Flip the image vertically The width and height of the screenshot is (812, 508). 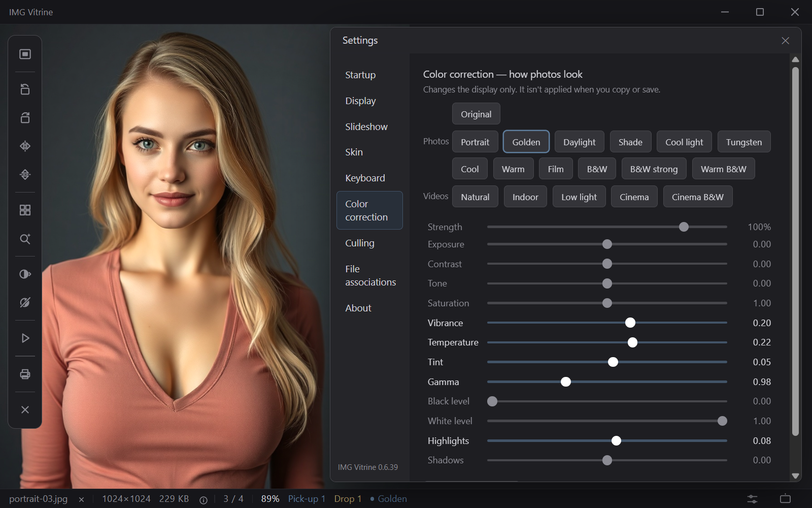[25, 174]
